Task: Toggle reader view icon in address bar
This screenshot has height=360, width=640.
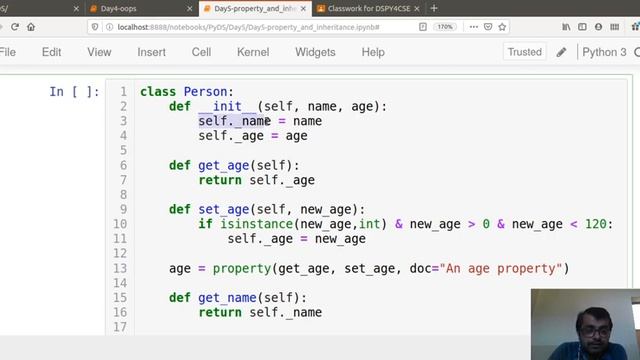Action: coord(423,27)
